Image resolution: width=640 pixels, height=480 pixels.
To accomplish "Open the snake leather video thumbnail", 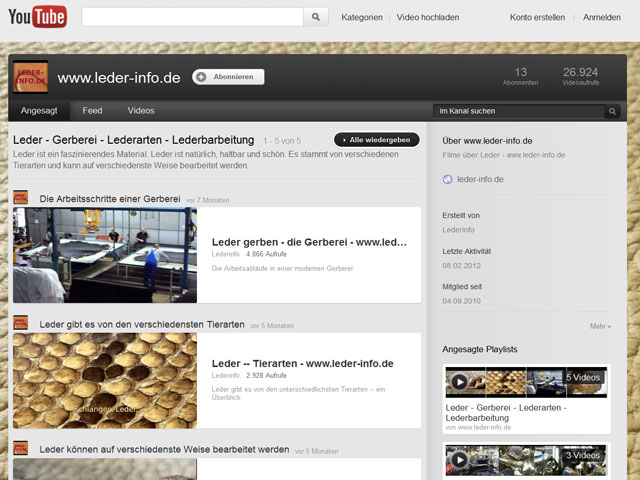I will coord(105,380).
